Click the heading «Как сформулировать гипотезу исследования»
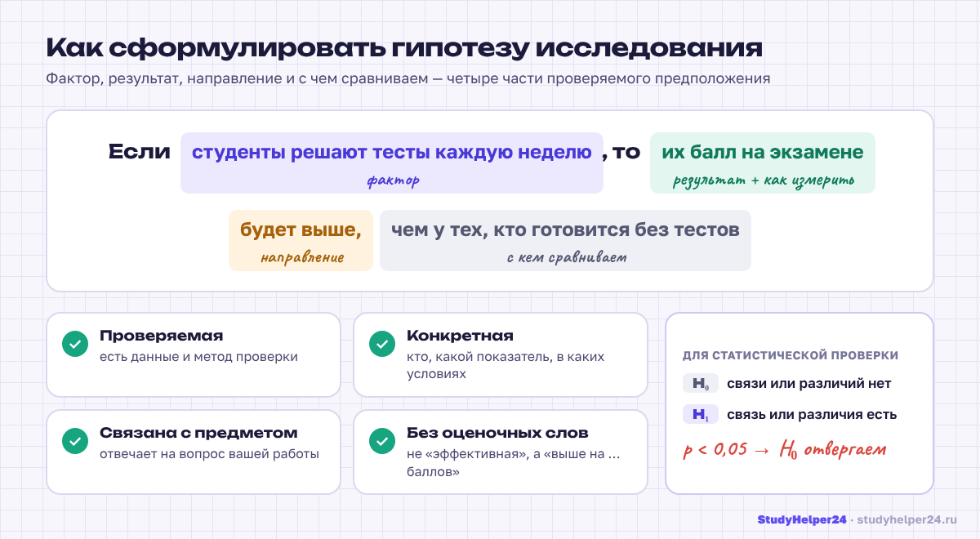This screenshot has width=980, height=539. pos(404,47)
